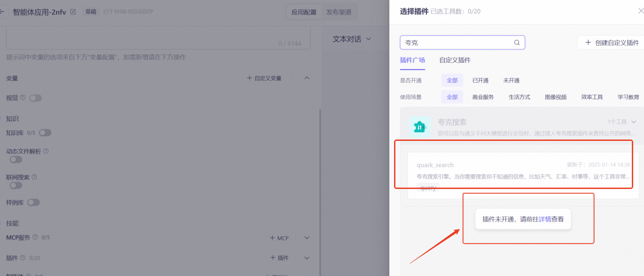The width and height of the screenshot is (644, 276).
Task: Select 全部 in 使用场景 filter
Action: pyautogui.click(x=452, y=97)
